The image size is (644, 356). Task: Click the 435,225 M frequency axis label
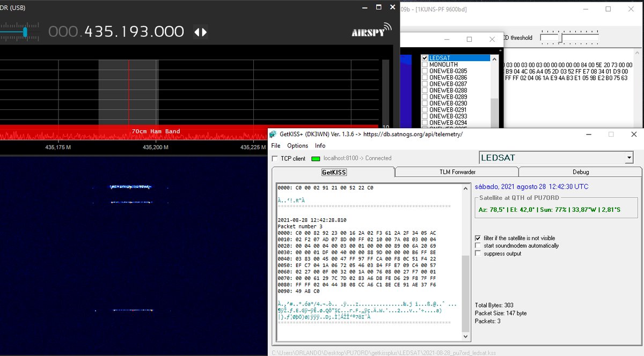pos(253,147)
